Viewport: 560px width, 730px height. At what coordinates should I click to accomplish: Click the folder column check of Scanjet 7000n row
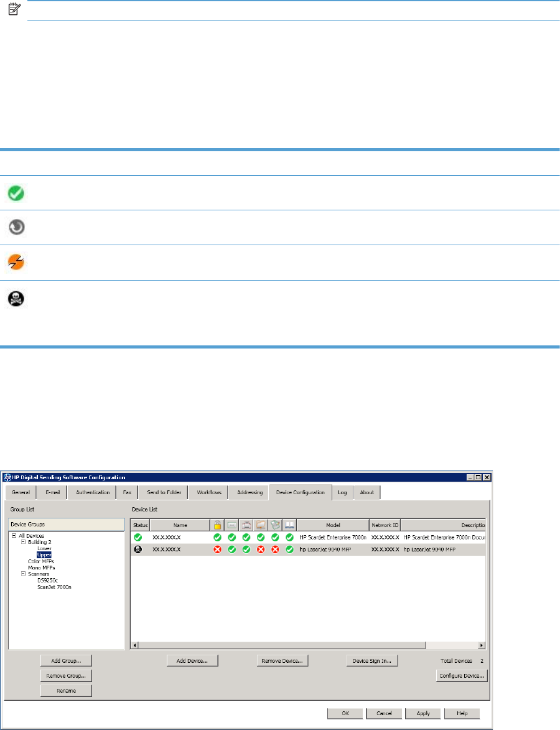click(261, 537)
